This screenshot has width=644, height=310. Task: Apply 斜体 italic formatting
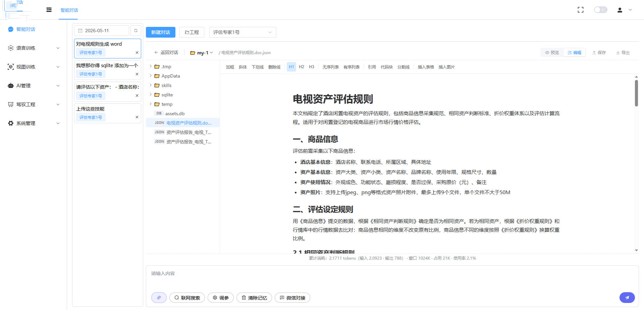243,67
